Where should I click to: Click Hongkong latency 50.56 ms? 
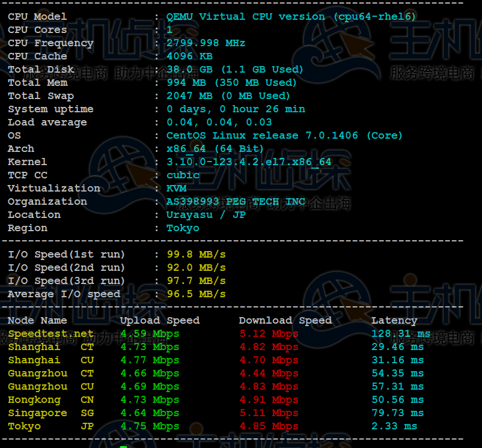click(397, 399)
